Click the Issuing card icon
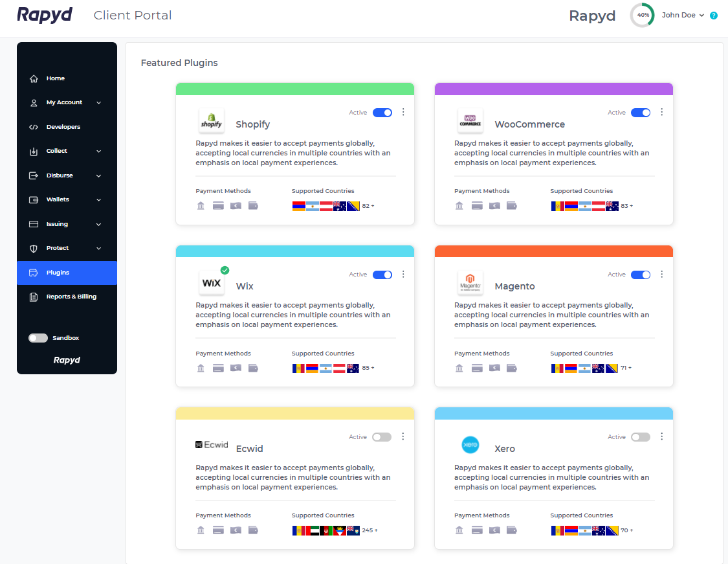This screenshot has height=564, width=728. click(x=34, y=224)
